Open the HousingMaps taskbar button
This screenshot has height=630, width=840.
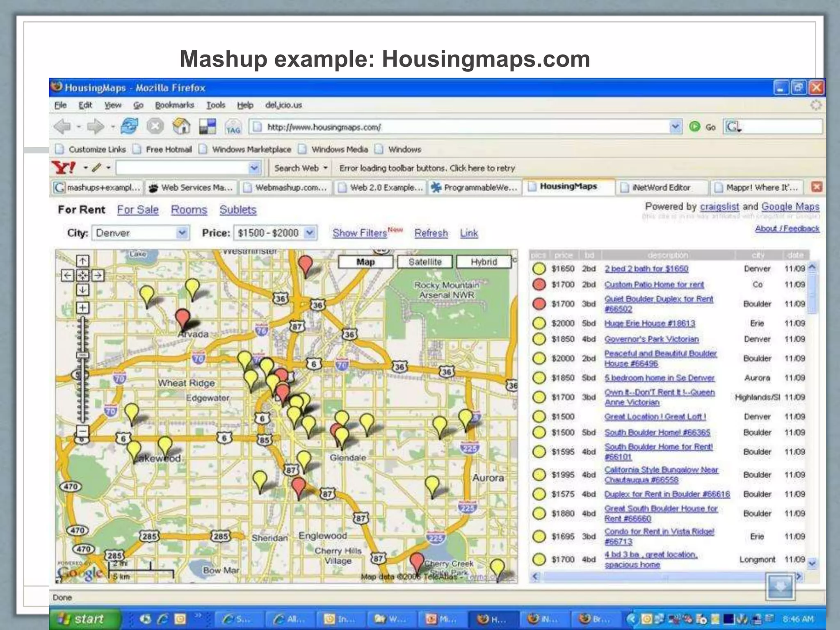click(492, 619)
